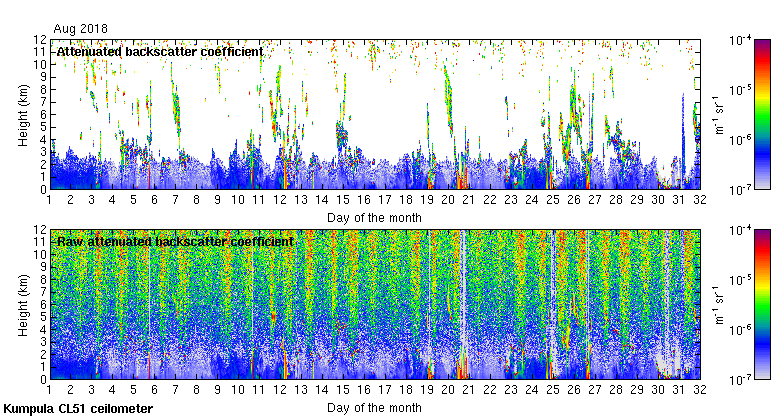Screen dimensions: 780x420
Task: Click the lower colorbar's "m-1 sr-1" unit label
Action: pyautogui.click(x=720, y=305)
